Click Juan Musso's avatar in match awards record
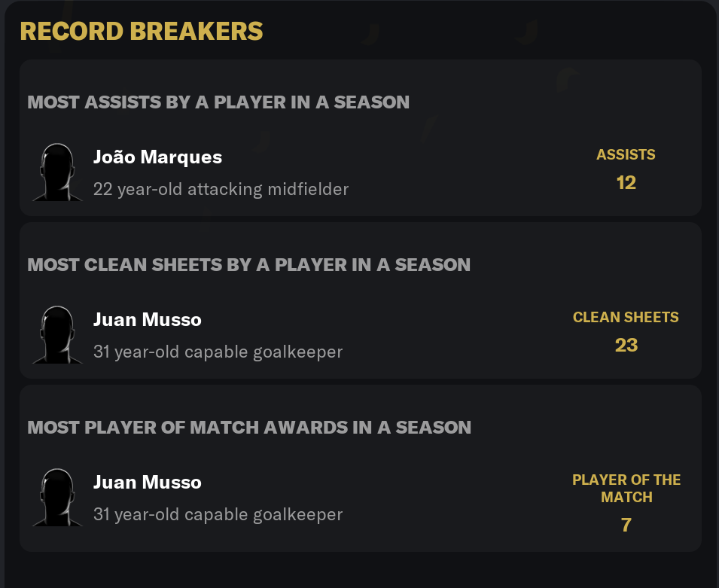719x588 pixels. (57, 498)
